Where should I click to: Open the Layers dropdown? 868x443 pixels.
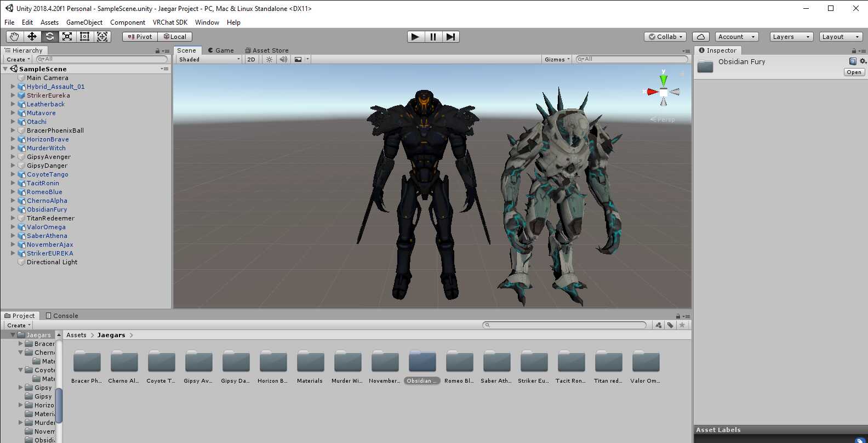(791, 37)
